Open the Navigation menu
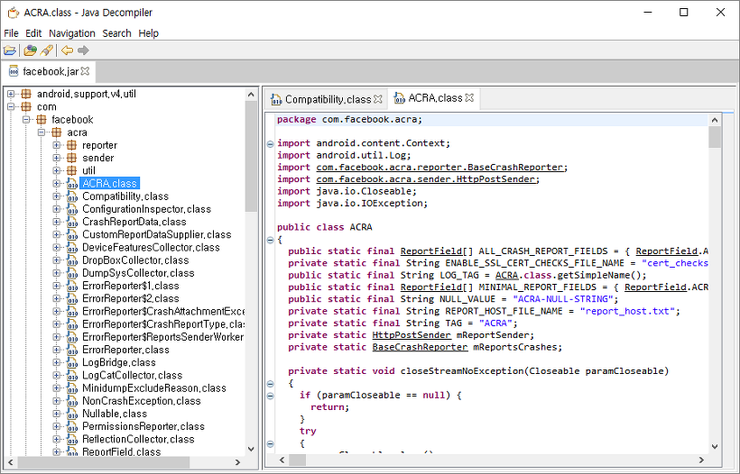Viewport: 740px width, 474px height. coord(72,33)
